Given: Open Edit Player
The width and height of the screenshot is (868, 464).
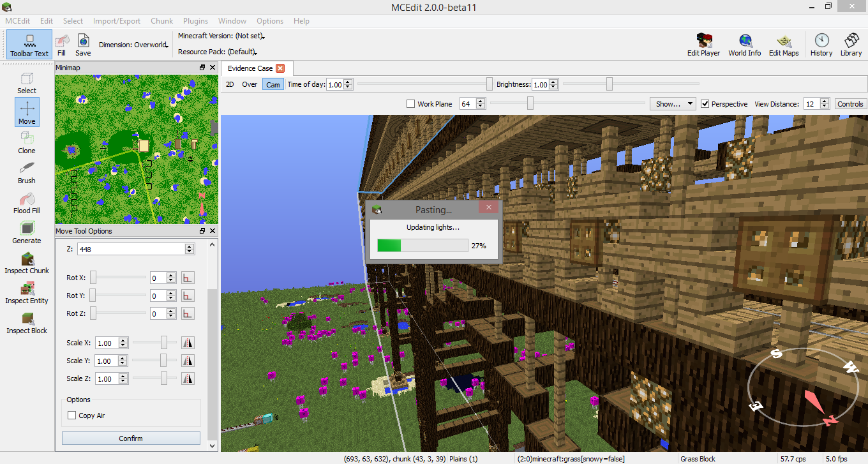Looking at the screenshot, I should click(703, 45).
